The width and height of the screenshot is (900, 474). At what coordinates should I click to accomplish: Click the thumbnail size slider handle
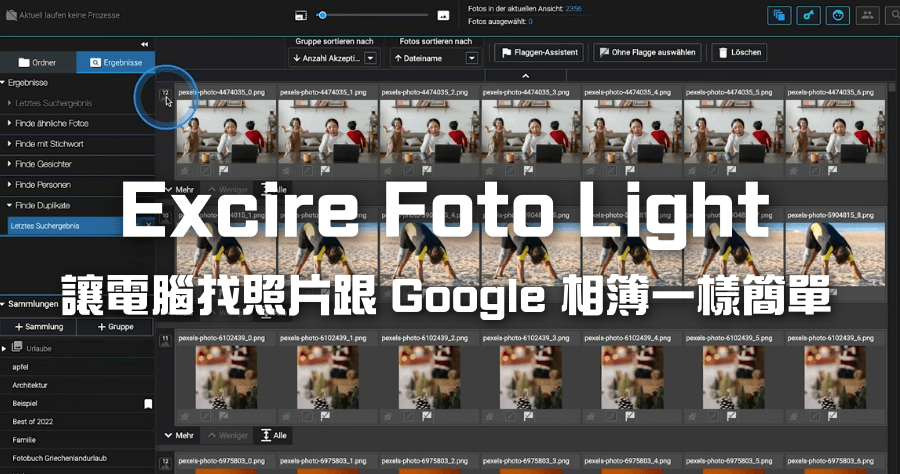click(x=323, y=15)
